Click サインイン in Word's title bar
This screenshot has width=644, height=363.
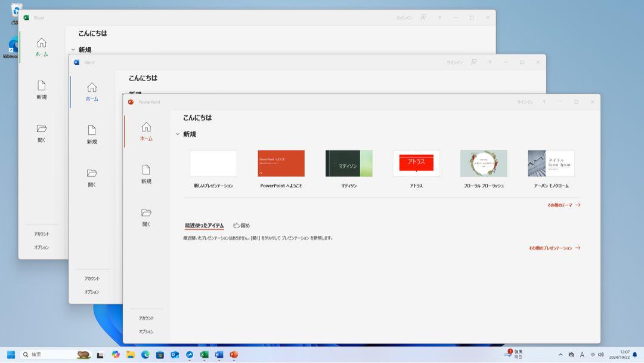(x=454, y=63)
